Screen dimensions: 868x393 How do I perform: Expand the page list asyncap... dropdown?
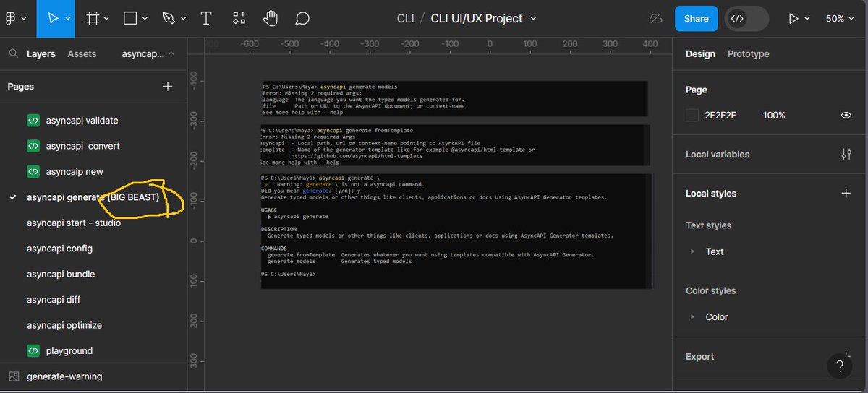148,54
